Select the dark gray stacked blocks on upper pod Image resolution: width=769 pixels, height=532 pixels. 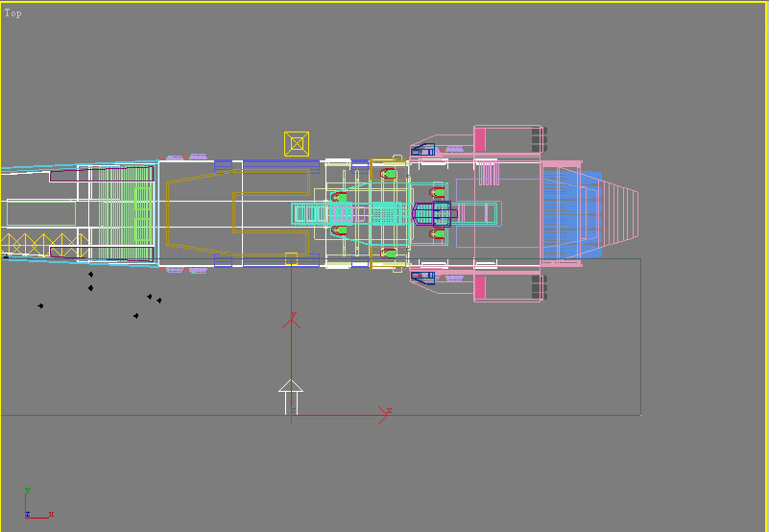(x=539, y=140)
